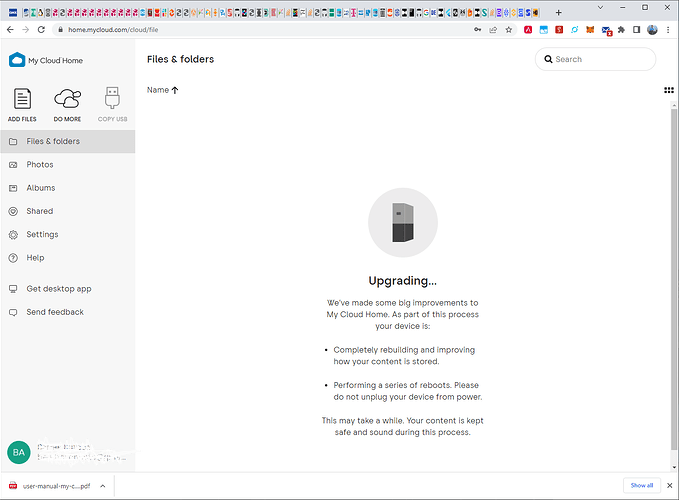The width and height of the screenshot is (679, 500).
Task: Open Files & folders in sidebar
Action: click(x=68, y=142)
